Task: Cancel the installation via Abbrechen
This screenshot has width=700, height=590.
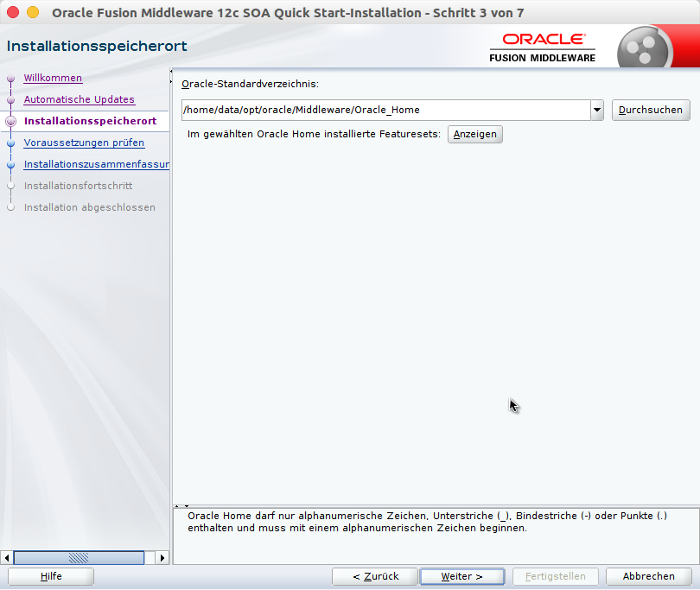Action: (648, 576)
